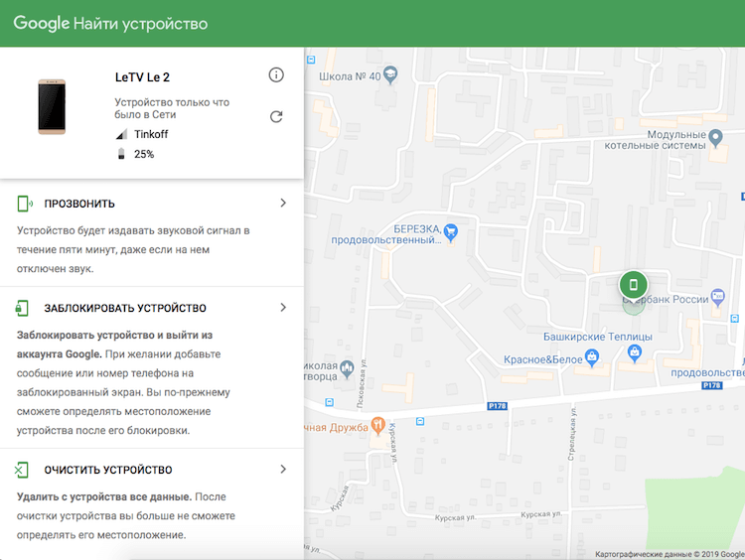Click the ring device phone icon
745x560 pixels.
25,204
